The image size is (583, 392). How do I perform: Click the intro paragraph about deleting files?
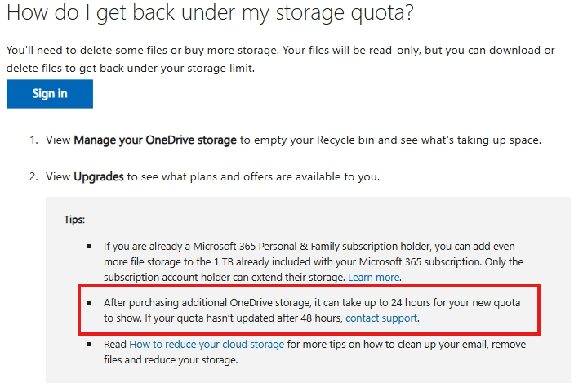pos(278,59)
